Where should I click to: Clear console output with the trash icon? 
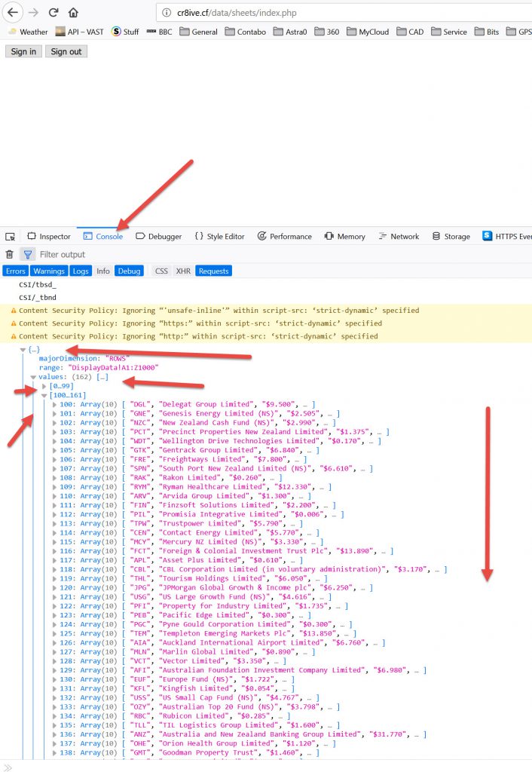[x=10, y=255]
